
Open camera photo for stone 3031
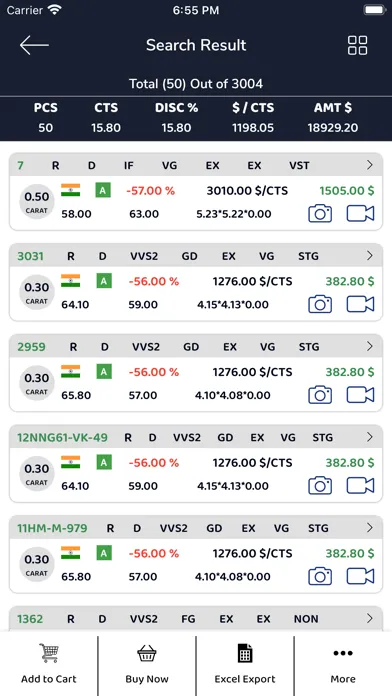(x=320, y=304)
